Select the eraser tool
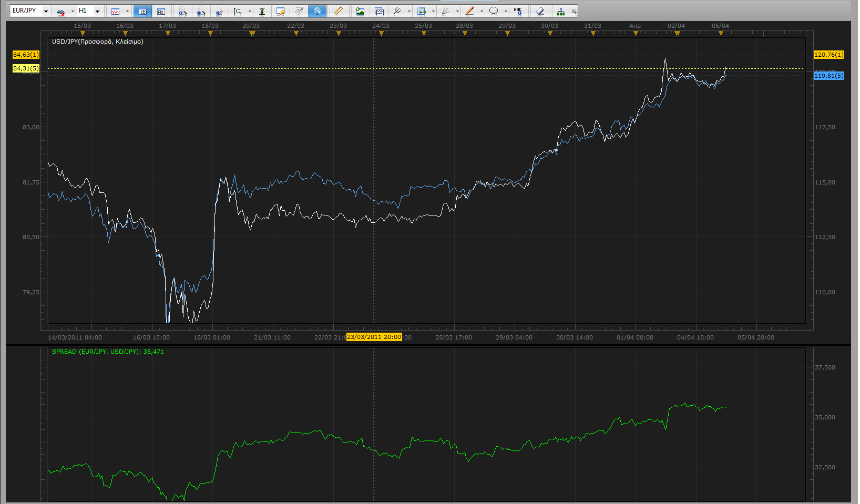This screenshot has height=504, width=860. pyautogui.click(x=540, y=11)
